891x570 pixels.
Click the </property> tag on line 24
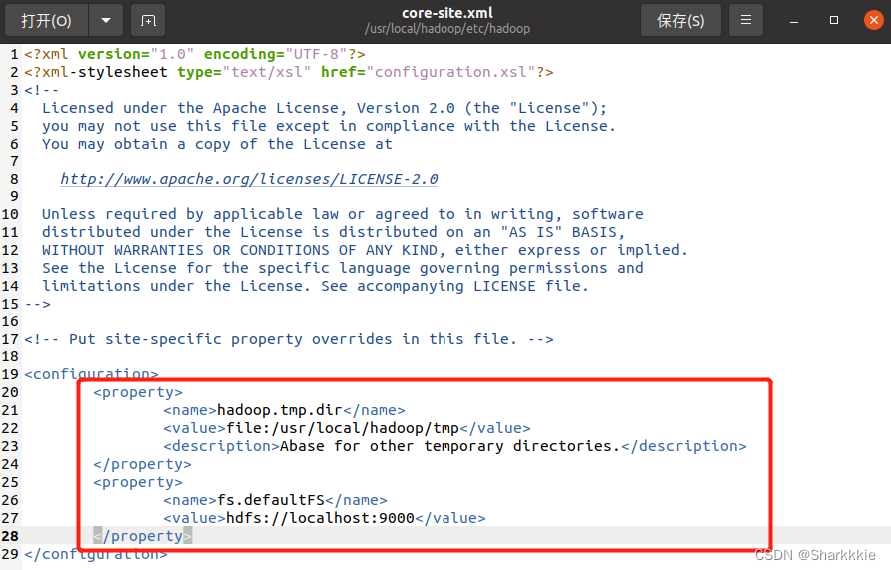coord(143,464)
